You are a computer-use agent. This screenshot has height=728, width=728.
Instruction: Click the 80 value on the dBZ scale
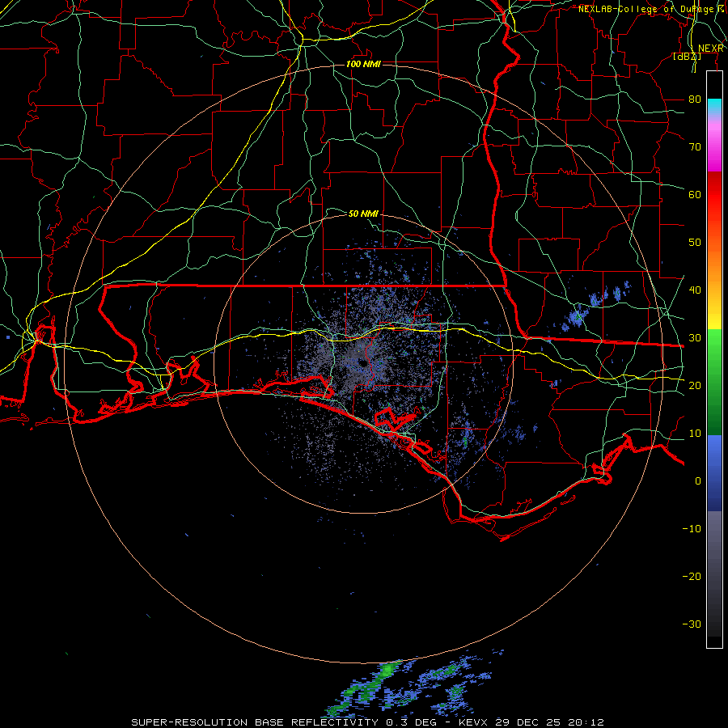point(695,99)
